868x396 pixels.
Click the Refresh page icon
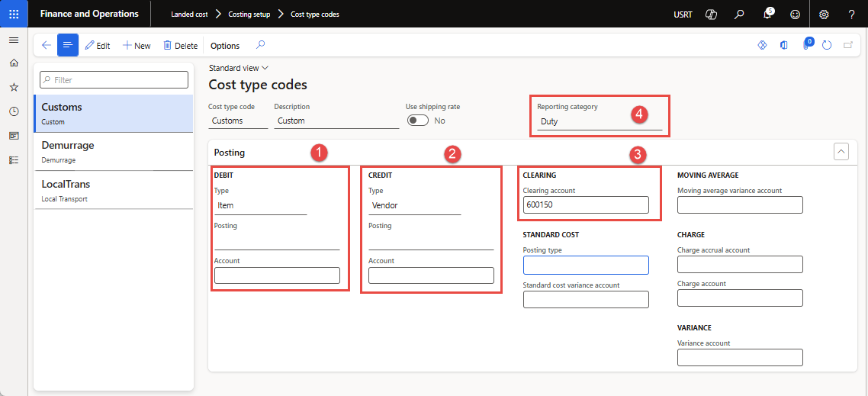pos(827,46)
